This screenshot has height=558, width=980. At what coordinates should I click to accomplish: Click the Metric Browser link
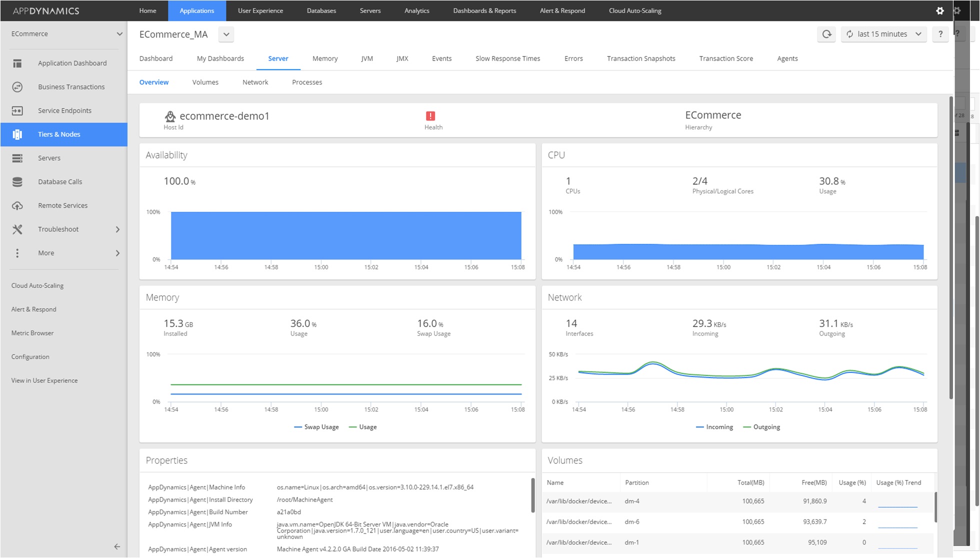[32, 333]
